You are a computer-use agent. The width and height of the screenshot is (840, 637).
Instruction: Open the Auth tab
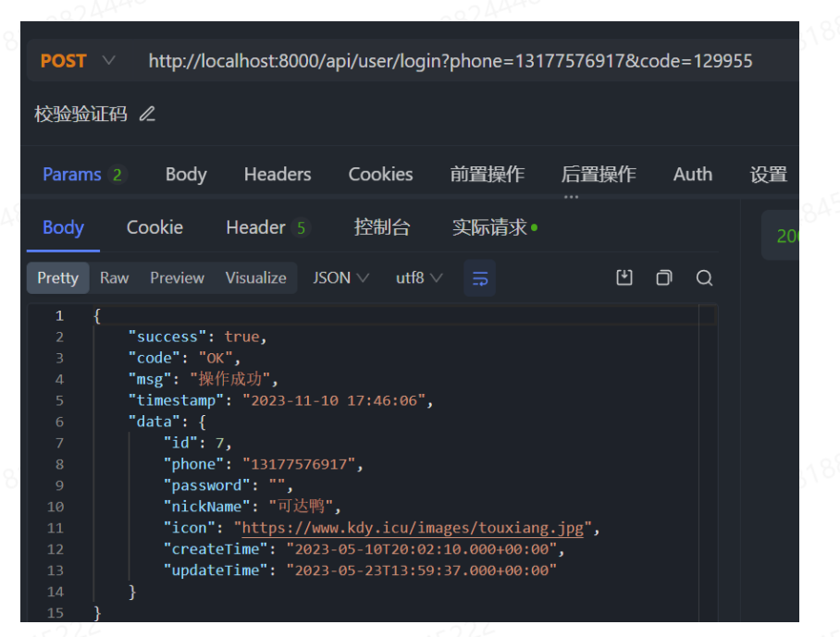(x=692, y=175)
